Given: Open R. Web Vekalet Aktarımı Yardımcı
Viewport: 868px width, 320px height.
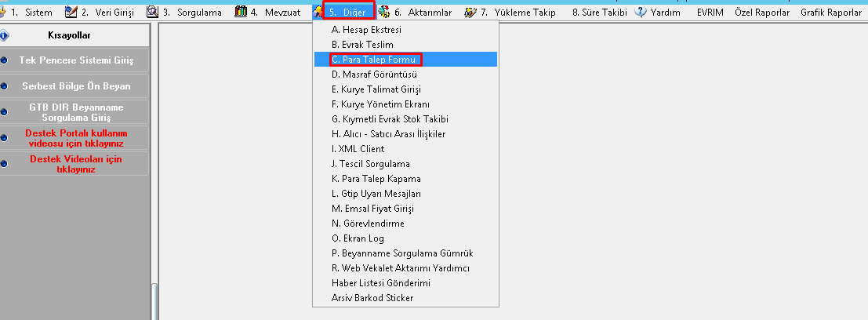Looking at the screenshot, I should (x=405, y=268).
